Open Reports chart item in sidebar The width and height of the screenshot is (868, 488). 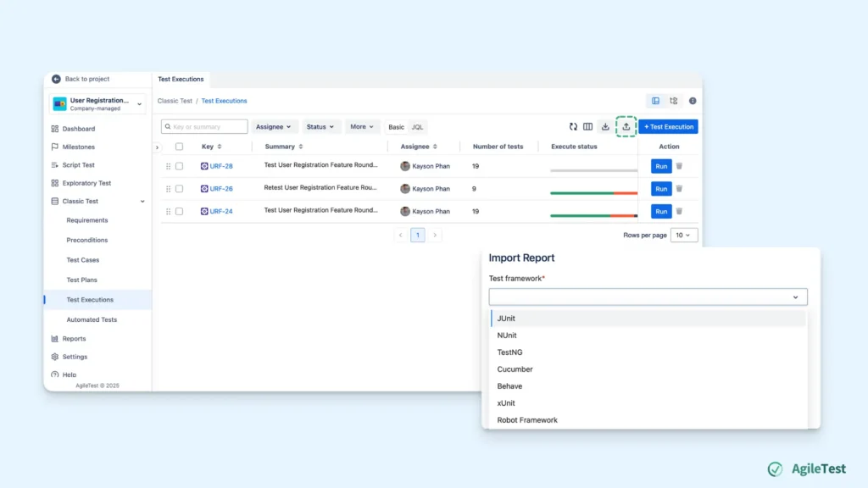[x=74, y=339]
